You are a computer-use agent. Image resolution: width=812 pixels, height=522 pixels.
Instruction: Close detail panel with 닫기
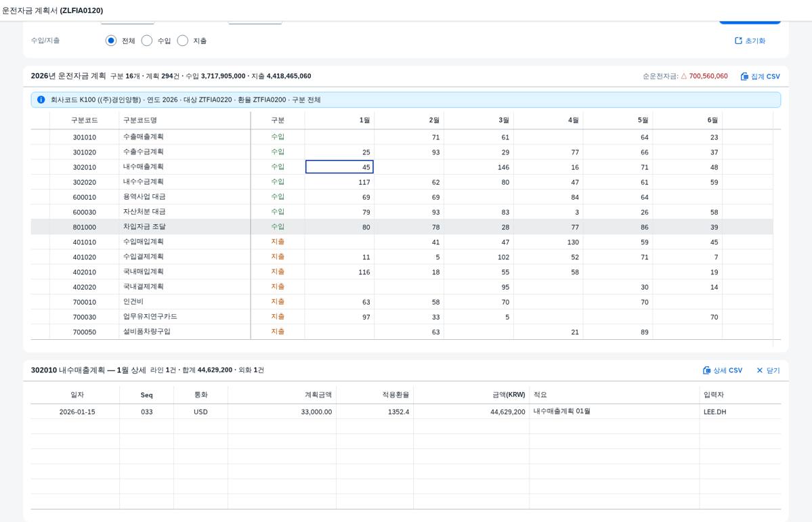tap(768, 370)
